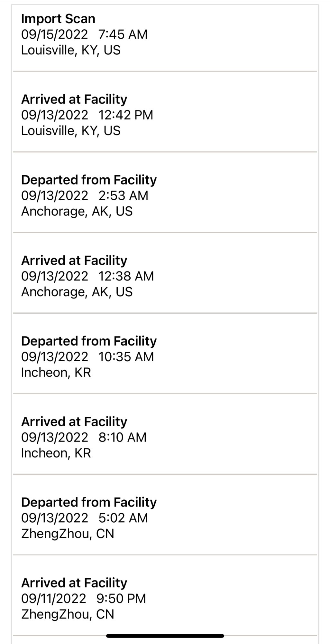Open the Departed from Facility Anchorage heading
Image resolution: width=330 pixels, height=644 pixels.
89,180
